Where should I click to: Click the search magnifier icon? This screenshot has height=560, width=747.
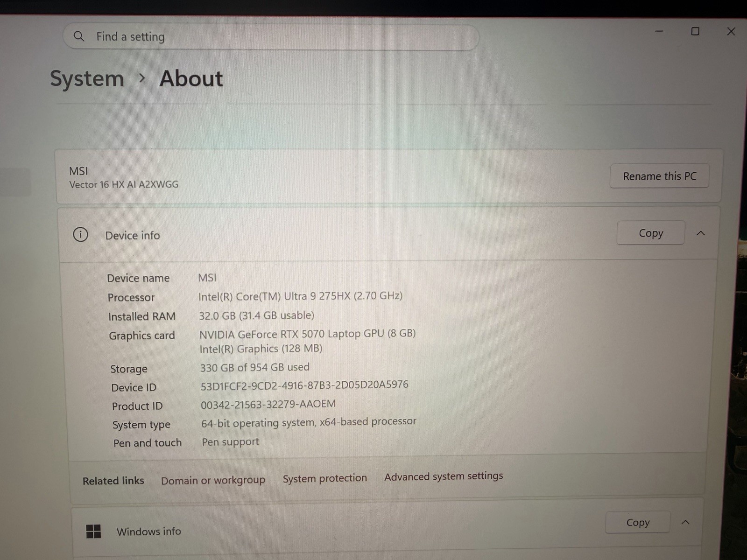tap(79, 36)
